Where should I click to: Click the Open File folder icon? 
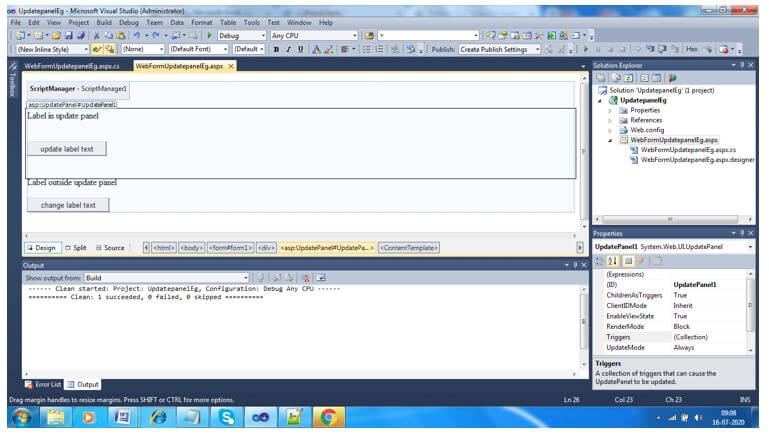56,35
